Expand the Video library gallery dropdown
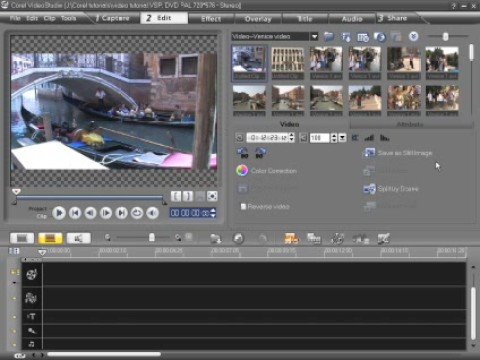Image resolution: width=480 pixels, height=360 pixels. (314, 37)
